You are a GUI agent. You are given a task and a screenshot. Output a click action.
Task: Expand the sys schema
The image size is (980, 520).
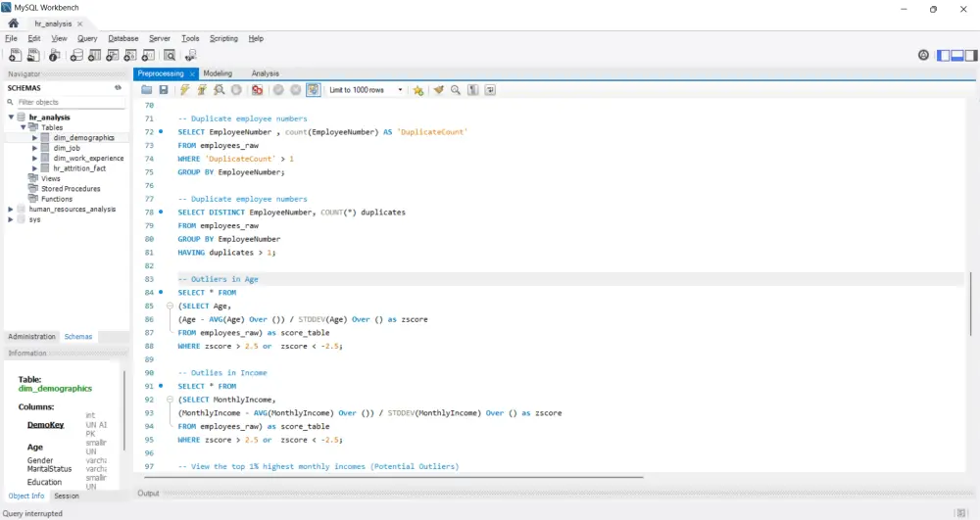[x=11, y=219]
